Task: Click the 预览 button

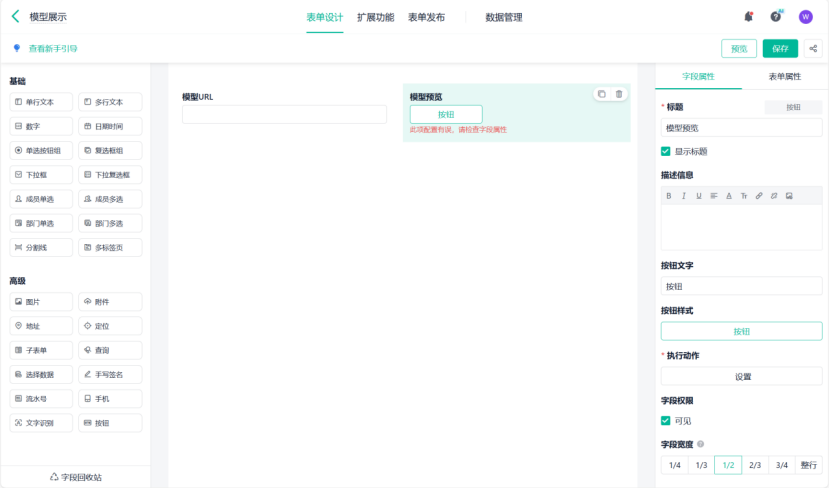Action: [739, 49]
